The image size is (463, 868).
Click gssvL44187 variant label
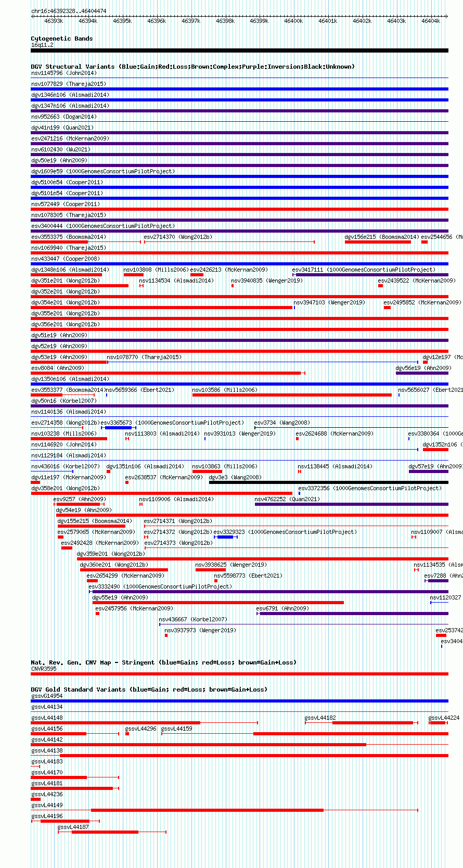[73, 827]
